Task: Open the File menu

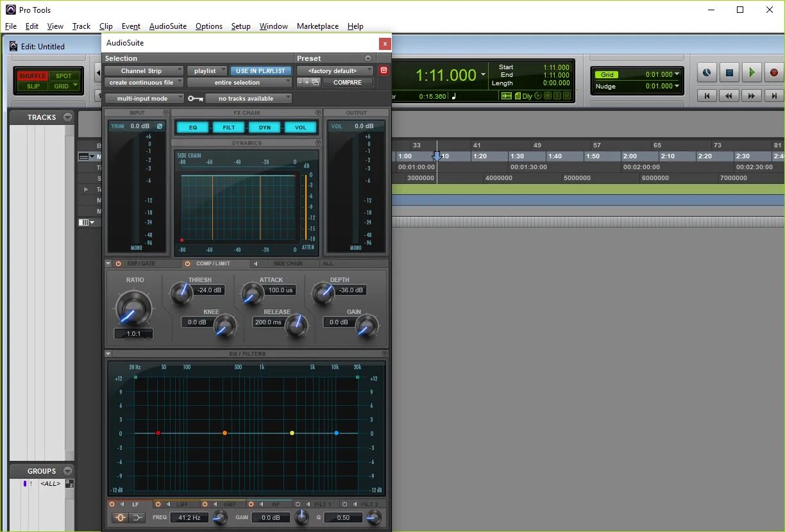Action: click(x=11, y=26)
